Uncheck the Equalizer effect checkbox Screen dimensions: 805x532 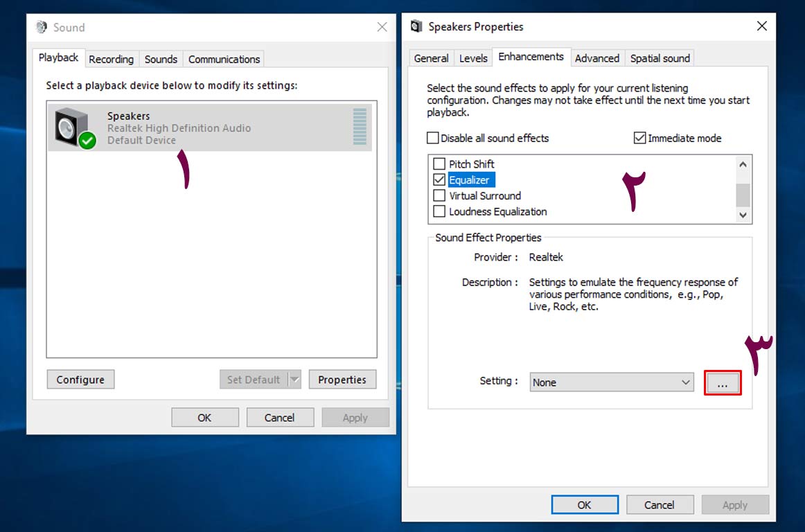pyautogui.click(x=439, y=180)
